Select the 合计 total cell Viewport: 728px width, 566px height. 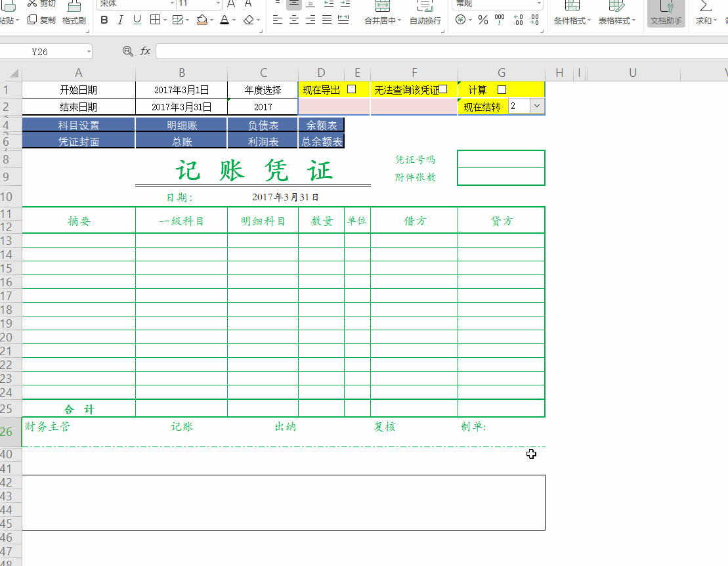pos(79,408)
